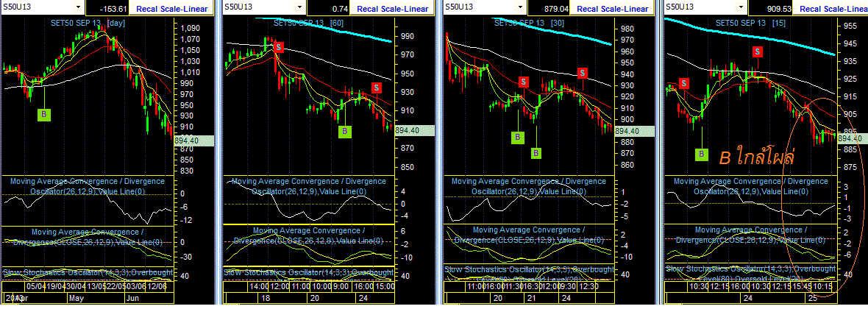Click the 18 date label in 60-minute chart

[266, 297]
